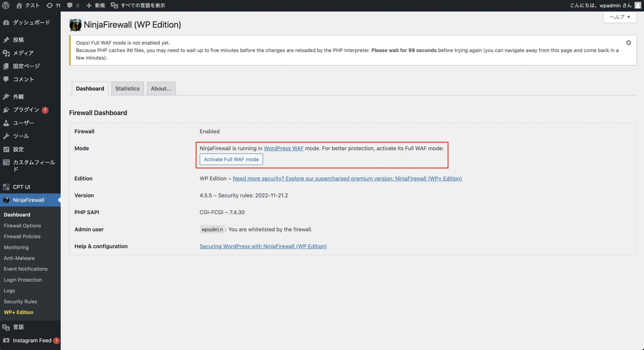Image resolution: width=644 pixels, height=350 pixels.
Task: Expand the ヘルプ dropdown panel
Action: coord(619,17)
